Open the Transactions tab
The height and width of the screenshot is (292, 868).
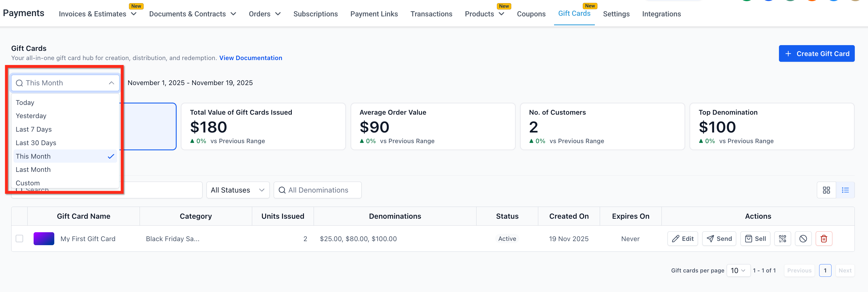coord(431,14)
